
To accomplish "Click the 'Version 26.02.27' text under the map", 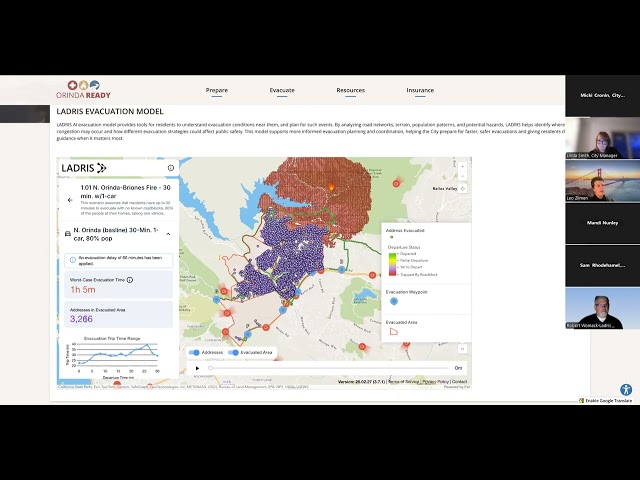I will 362,382.
